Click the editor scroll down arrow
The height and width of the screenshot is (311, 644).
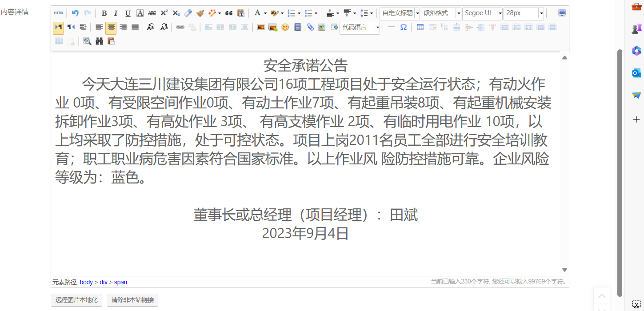(564, 270)
